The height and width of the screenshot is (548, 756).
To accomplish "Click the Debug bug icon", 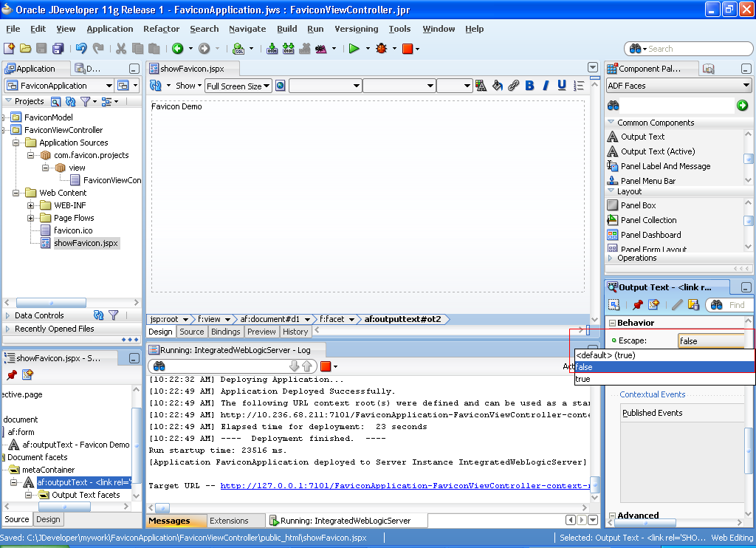I will [x=382, y=48].
